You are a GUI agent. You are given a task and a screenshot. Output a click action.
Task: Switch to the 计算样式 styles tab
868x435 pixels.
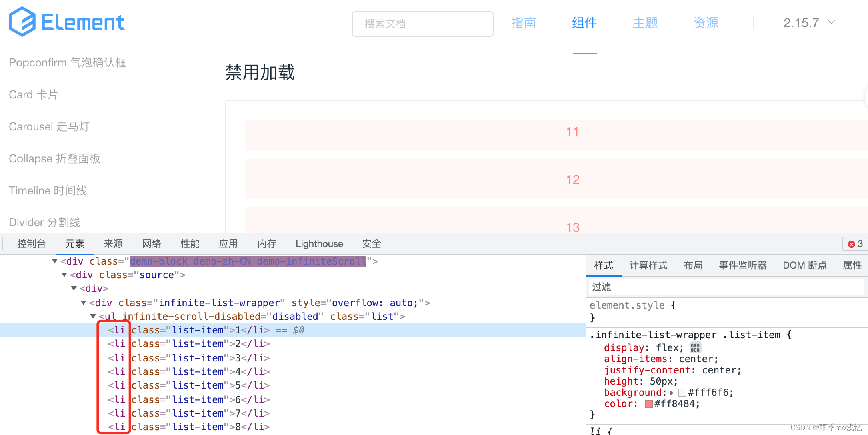[648, 265]
